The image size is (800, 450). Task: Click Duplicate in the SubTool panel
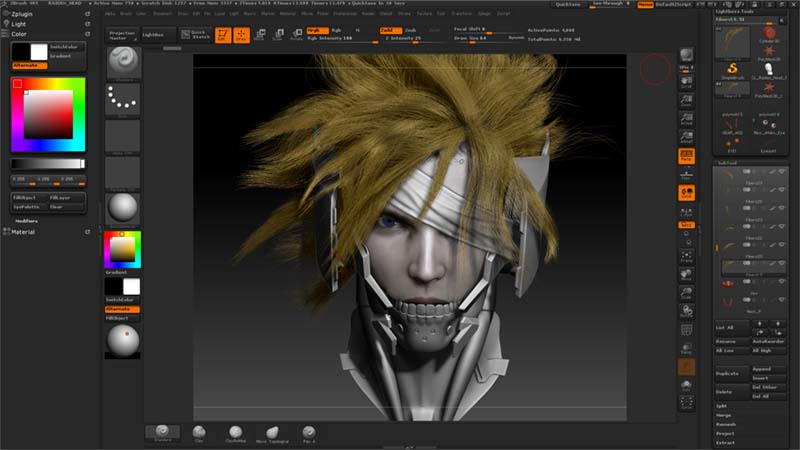pos(732,373)
